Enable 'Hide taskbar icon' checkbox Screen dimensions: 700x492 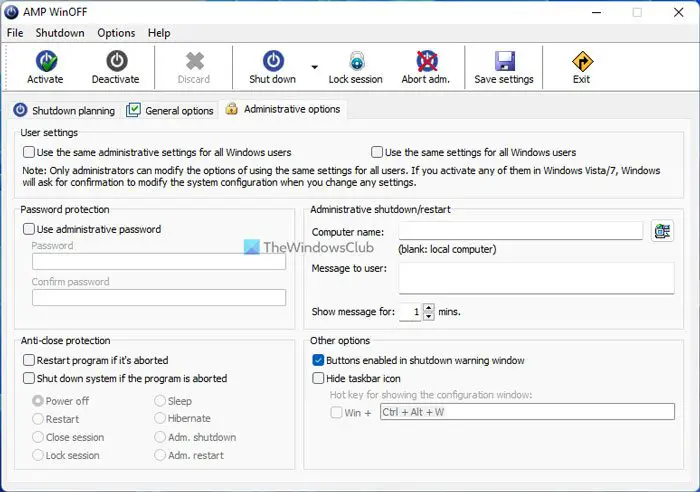[318, 378]
